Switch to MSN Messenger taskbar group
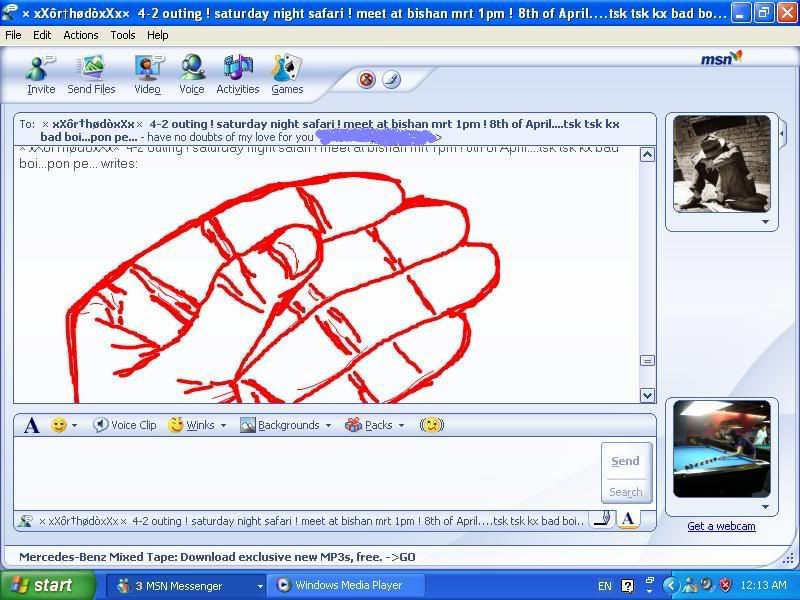The width and height of the screenshot is (800, 600). pyautogui.click(x=186, y=586)
